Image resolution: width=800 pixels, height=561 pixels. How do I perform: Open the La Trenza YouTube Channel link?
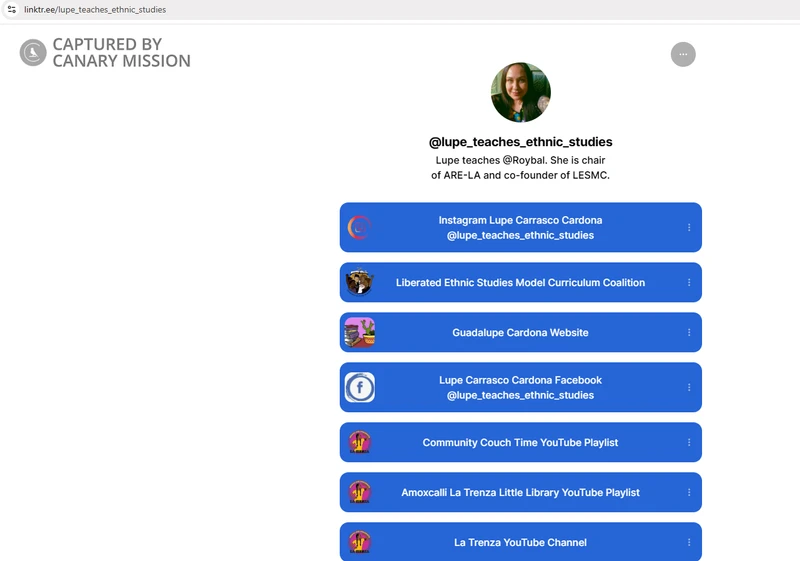[520, 542]
